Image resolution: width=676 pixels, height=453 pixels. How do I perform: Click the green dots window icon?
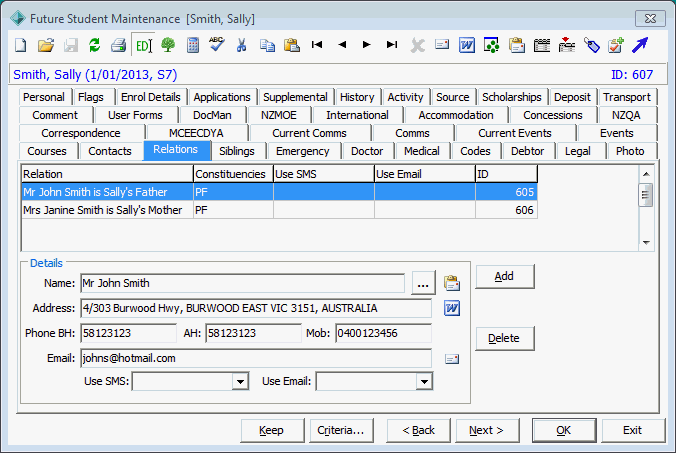pos(491,45)
